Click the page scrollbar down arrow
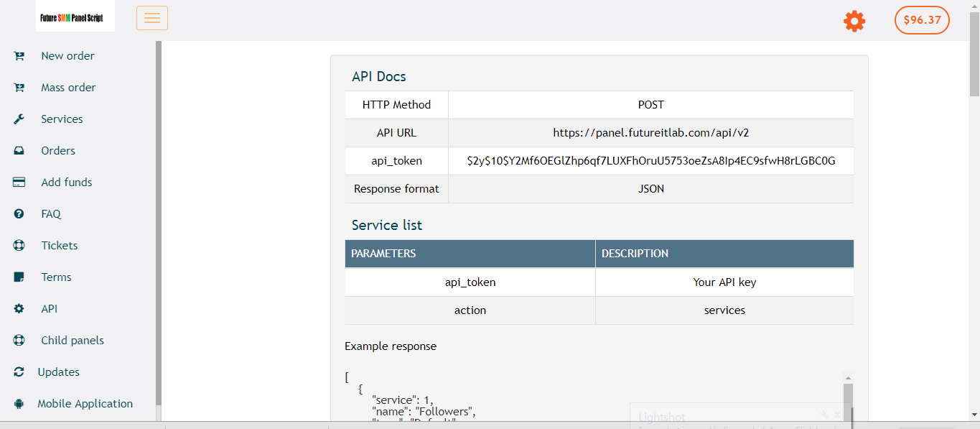This screenshot has width=980, height=429. pyautogui.click(x=974, y=415)
